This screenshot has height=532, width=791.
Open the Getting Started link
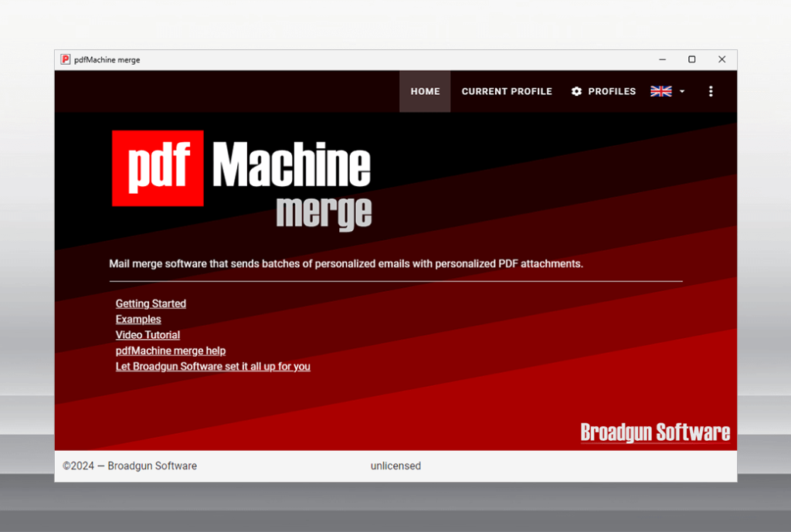click(151, 303)
